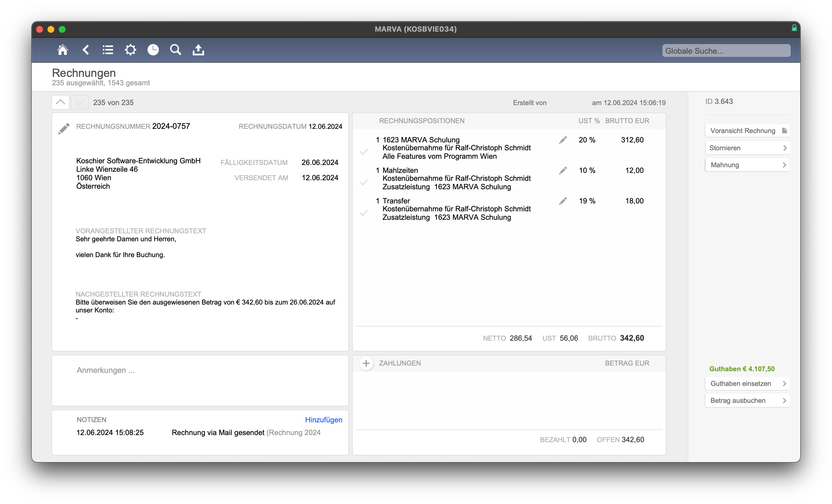Screen dimensions: 832x504
Task: Click the 312,60 brutto amount
Action: click(632, 140)
